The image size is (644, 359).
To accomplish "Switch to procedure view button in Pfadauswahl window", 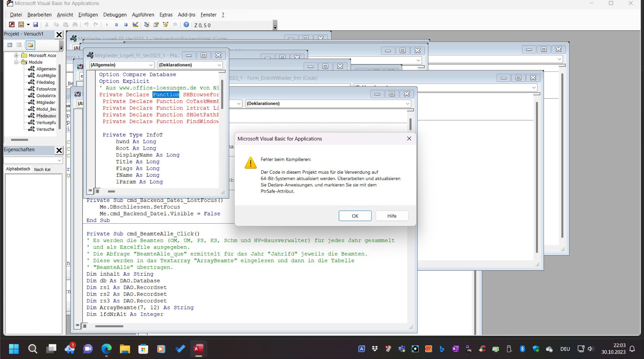I will coord(90,191).
